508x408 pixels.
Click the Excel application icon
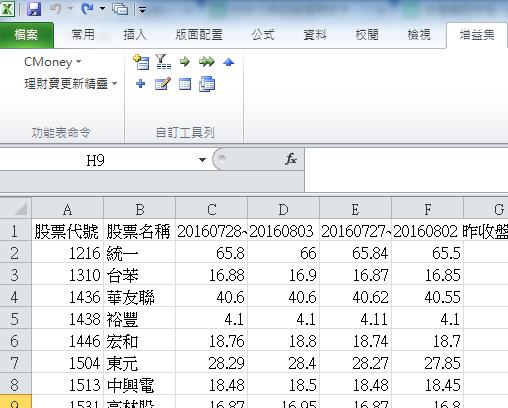pyautogui.click(x=7, y=8)
